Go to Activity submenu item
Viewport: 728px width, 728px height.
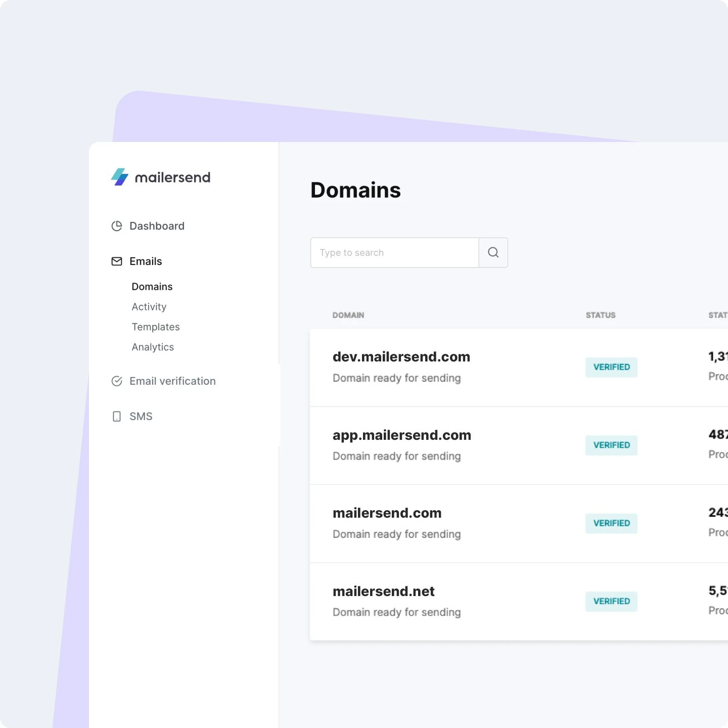click(x=149, y=307)
